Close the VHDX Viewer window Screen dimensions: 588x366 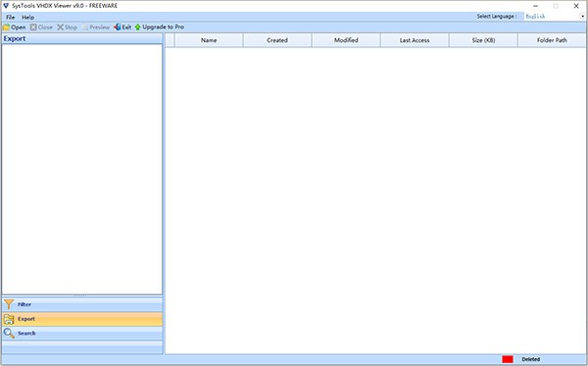[x=576, y=6]
